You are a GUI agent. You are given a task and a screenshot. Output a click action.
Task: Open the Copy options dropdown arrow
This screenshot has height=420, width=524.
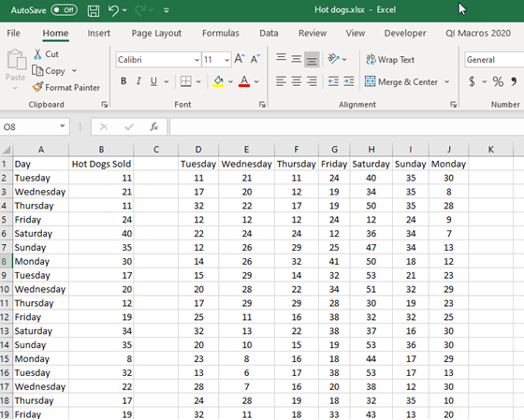pyautogui.click(x=74, y=70)
